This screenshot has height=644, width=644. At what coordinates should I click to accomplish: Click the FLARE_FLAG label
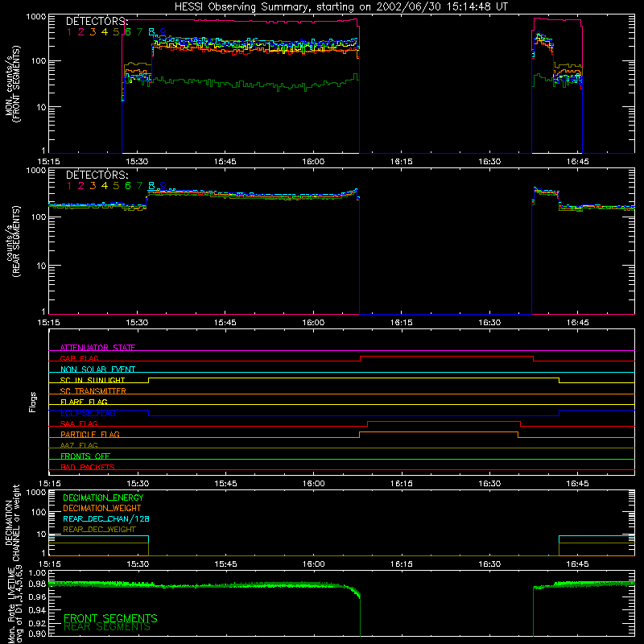pyautogui.click(x=84, y=402)
